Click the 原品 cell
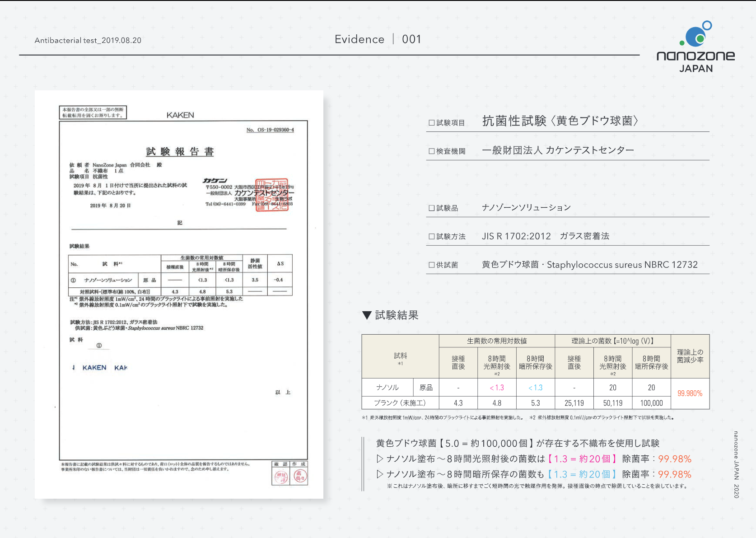 [426, 388]
